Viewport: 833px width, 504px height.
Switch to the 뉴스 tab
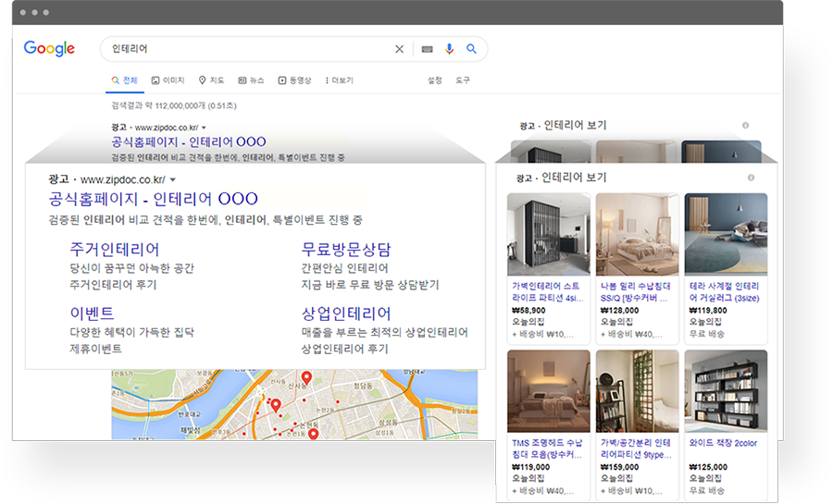(x=251, y=80)
